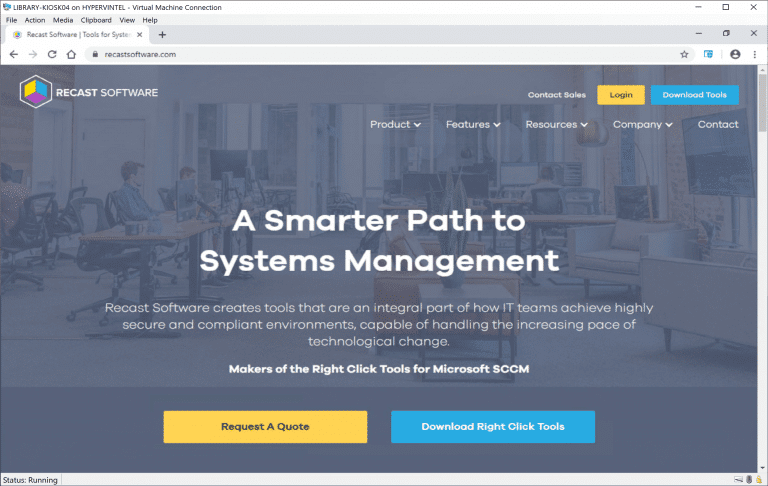Expand the Product dropdown menu
768x486 pixels.
pos(395,124)
